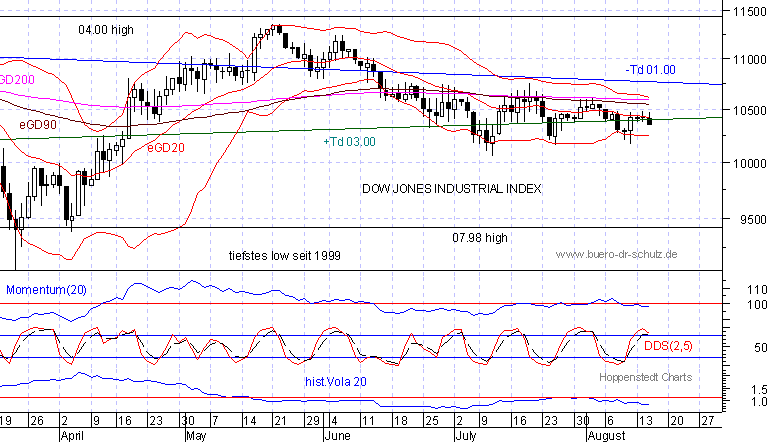Click the 11500 price axis value
770x442 pixels.
tap(749, 11)
